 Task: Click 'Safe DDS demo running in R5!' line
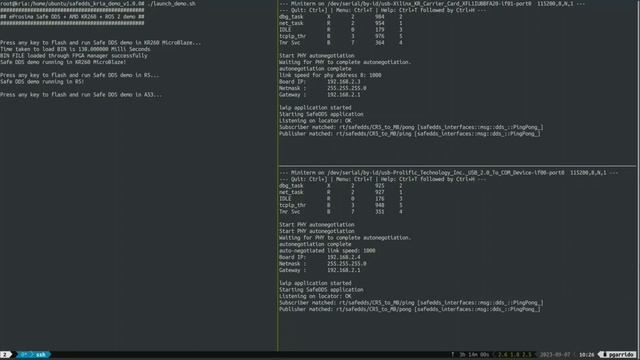(x=42, y=82)
